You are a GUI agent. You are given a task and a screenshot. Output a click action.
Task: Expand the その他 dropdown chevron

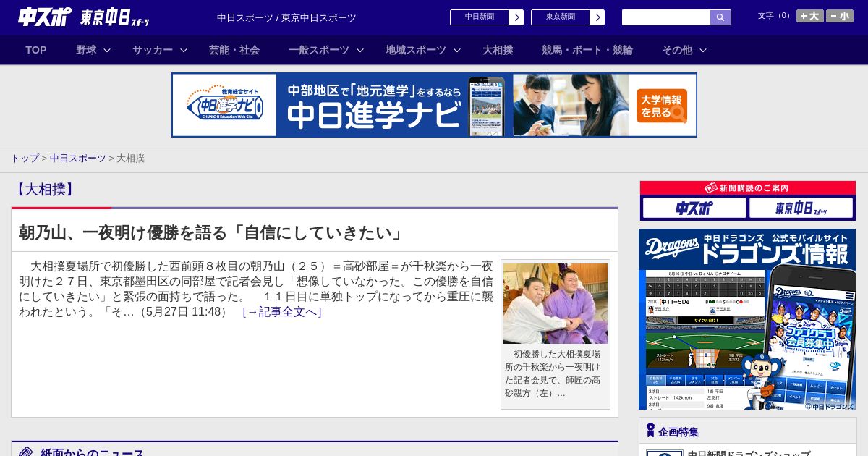pyautogui.click(x=703, y=50)
